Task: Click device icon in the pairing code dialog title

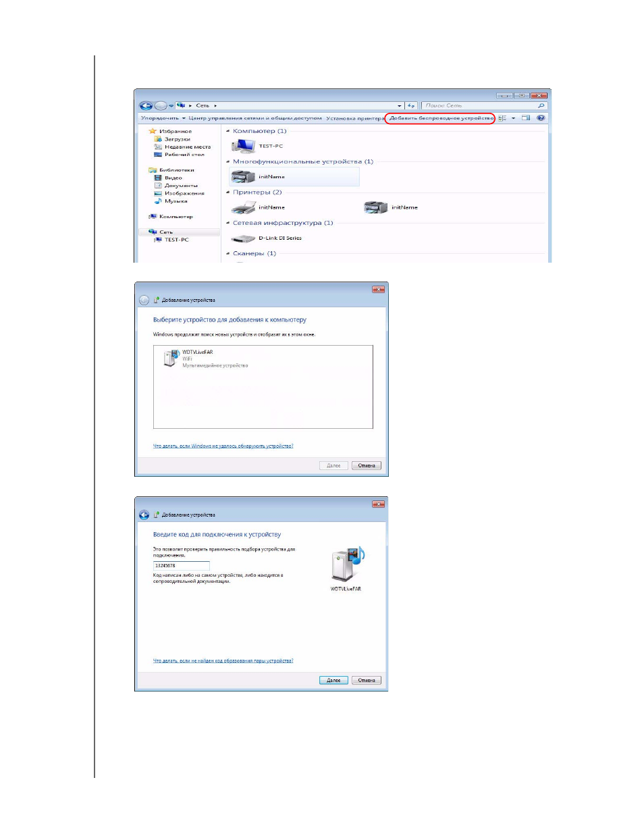Action: [157, 515]
